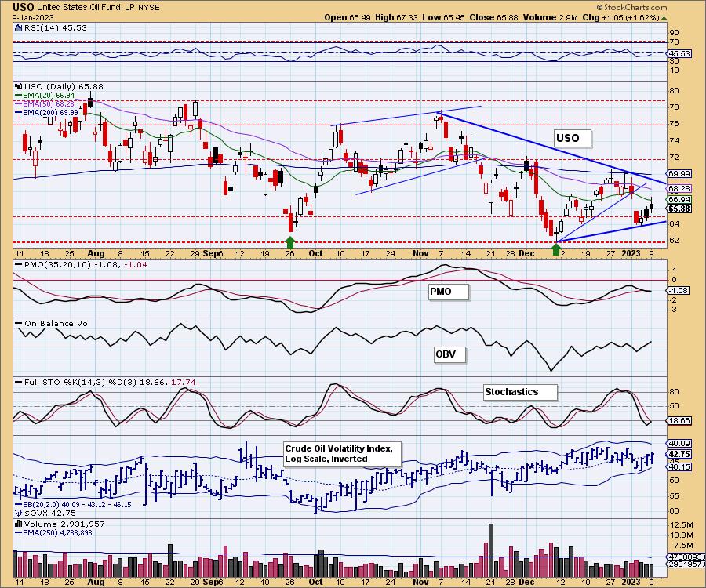This screenshot has width=706, height=588.
Task: Click the 18.66 stochastic value tag
Action: pos(679,421)
